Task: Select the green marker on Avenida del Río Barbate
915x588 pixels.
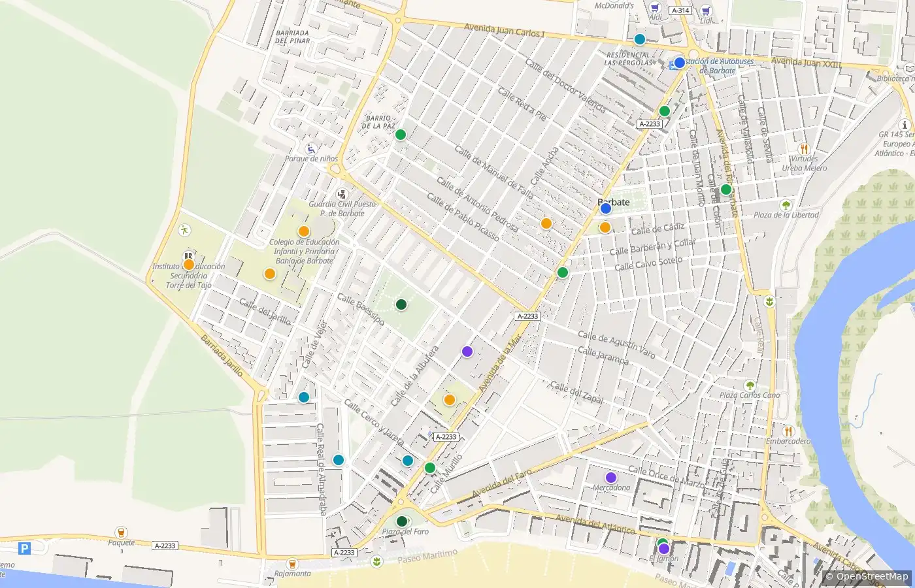Action: click(x=725, y=189)
